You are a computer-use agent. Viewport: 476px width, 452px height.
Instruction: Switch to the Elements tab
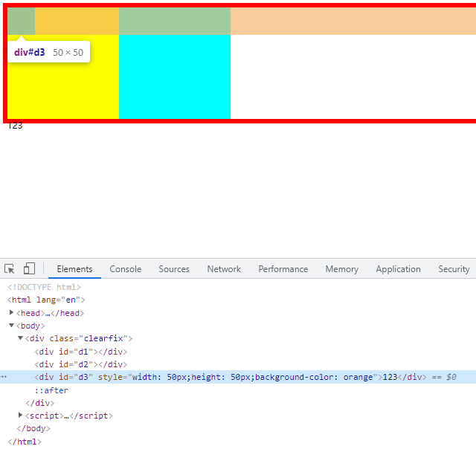tap(74, 269)
